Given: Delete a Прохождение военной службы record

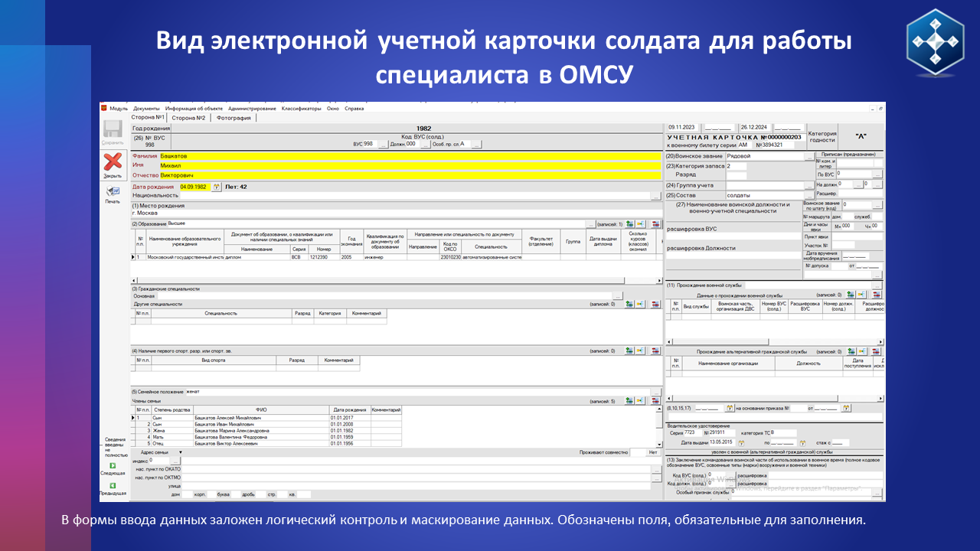Looking at the screenshot, I should coord(877,294).
